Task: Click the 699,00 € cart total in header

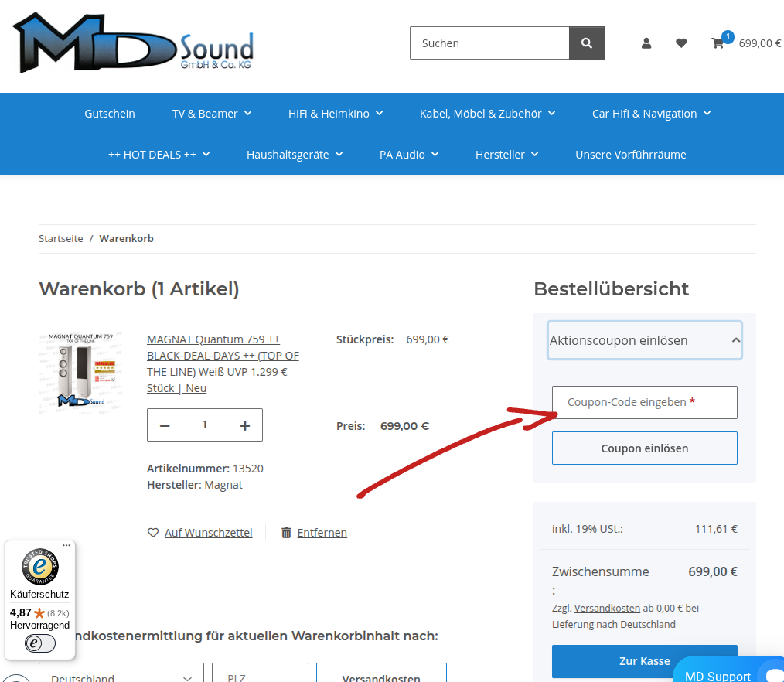Action: point(760,43)
